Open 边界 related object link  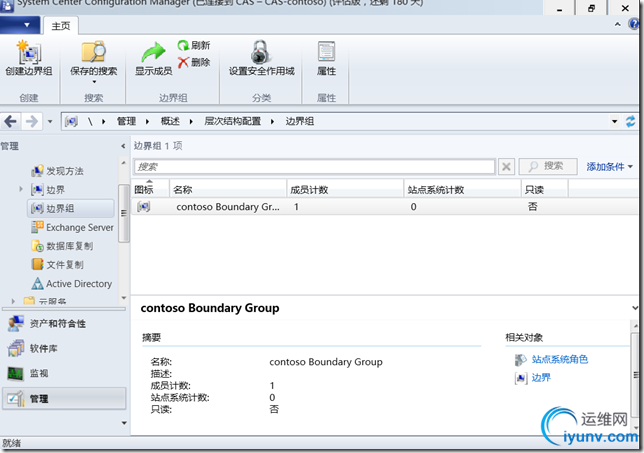(x=541, y=377)
